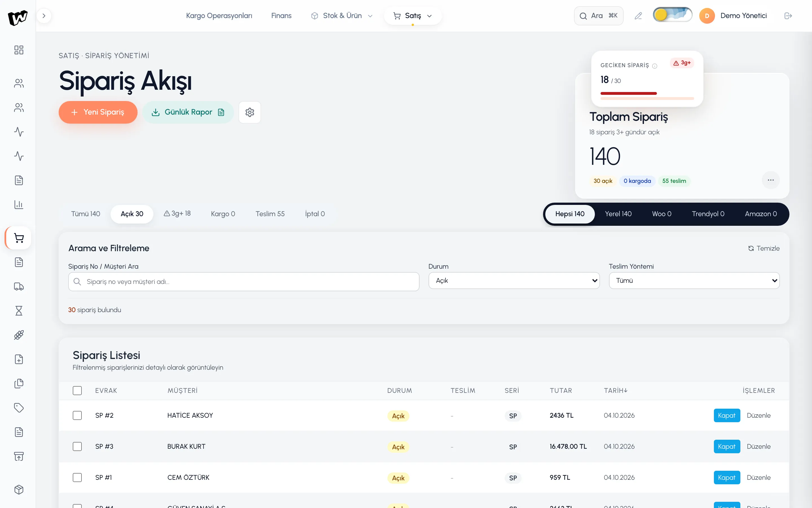Tick the checkbox for order SP #3

point(77,446)
